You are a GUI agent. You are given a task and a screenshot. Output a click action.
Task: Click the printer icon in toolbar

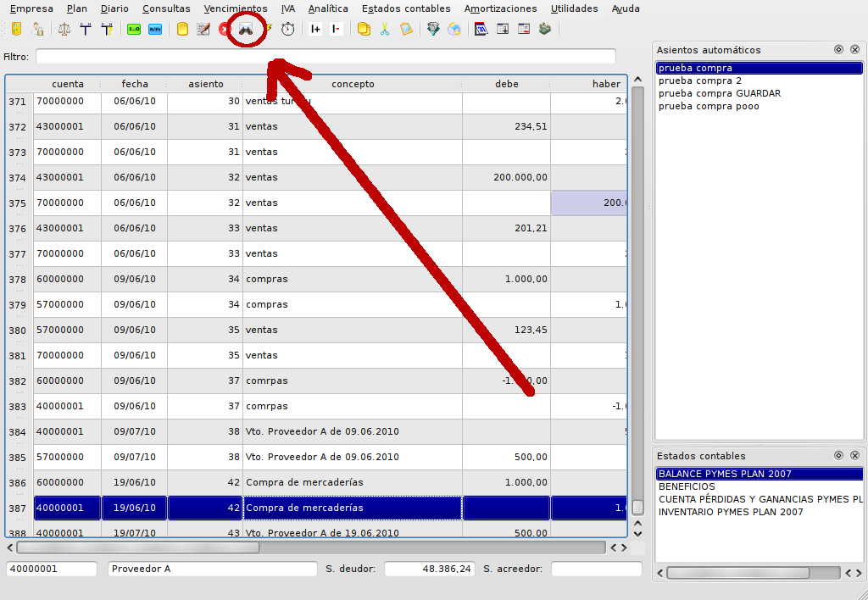(x=454, y=29)
